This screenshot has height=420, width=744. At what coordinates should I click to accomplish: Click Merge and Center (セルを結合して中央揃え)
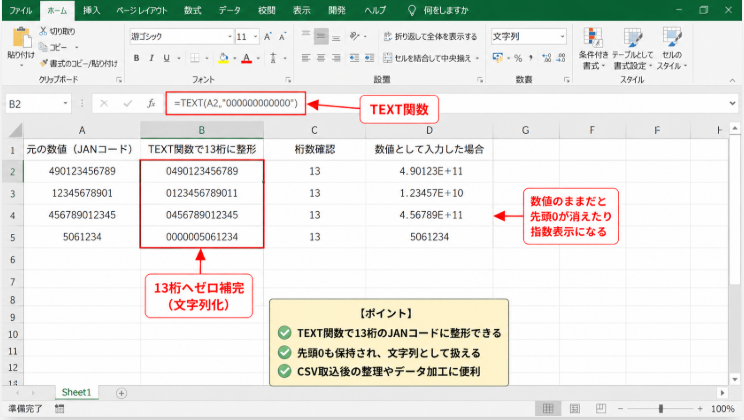point(427,58)
